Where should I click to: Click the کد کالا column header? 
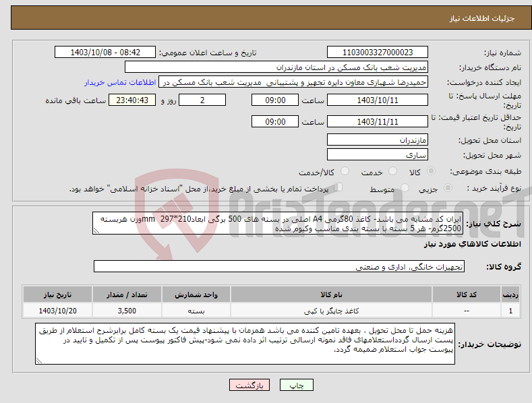click(x=467, y=294)
